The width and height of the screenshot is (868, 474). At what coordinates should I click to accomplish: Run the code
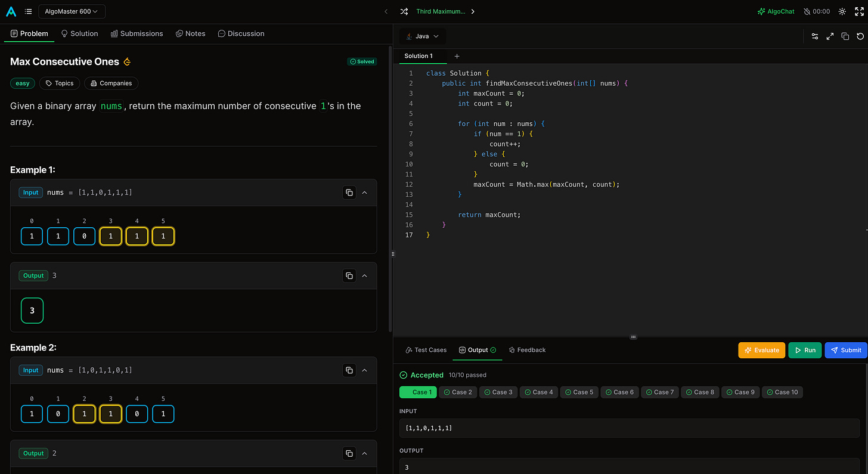click(x=805, y=350)
